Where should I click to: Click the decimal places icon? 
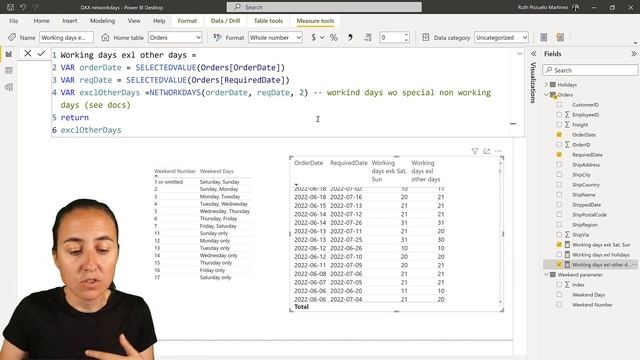368,37
